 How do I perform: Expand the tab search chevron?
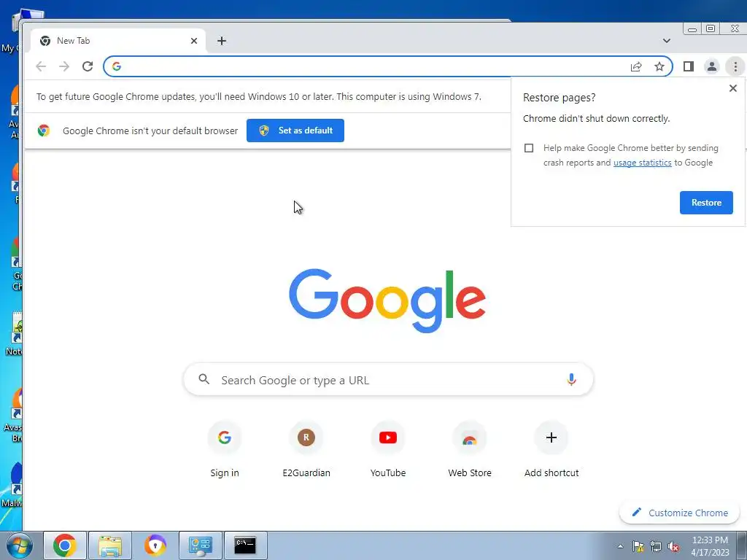click(667, 41)
